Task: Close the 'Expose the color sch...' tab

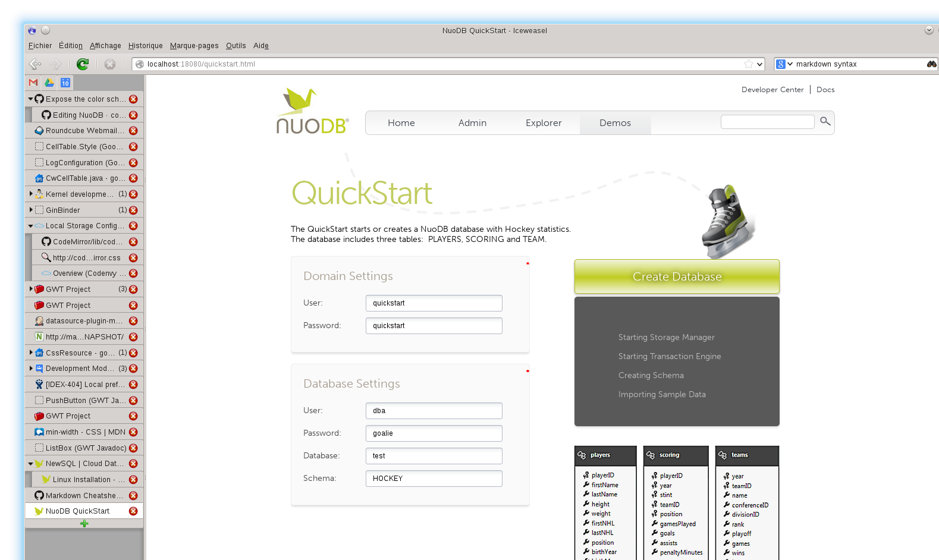Action: pos(133,99)
